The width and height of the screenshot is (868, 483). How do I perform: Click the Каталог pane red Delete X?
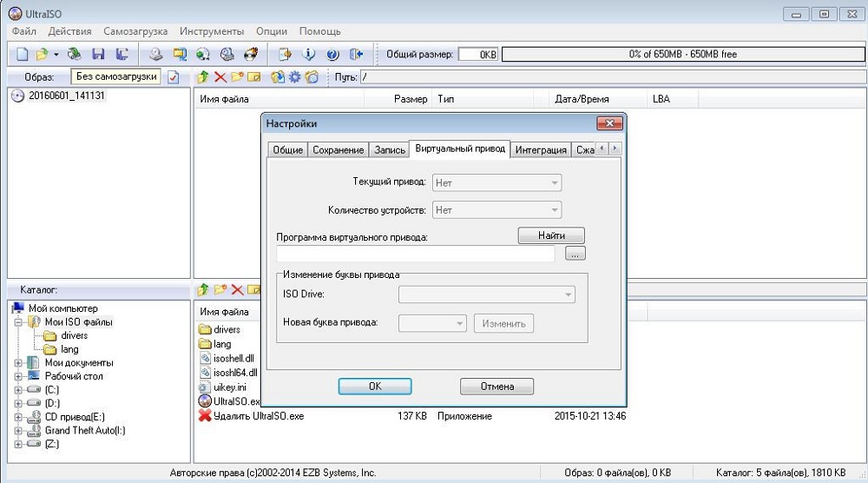pyautogui.click(x=238, y=289)
